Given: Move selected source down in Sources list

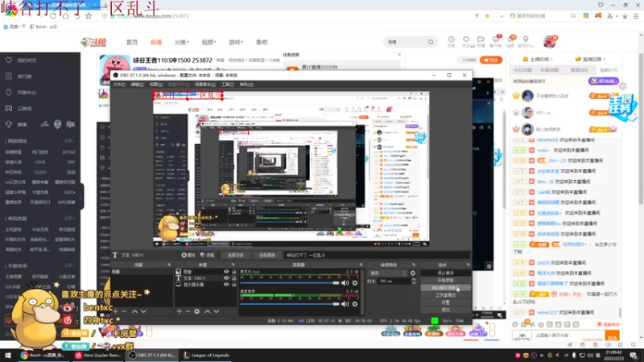Looking at the screenshot, I should [216, 311].
